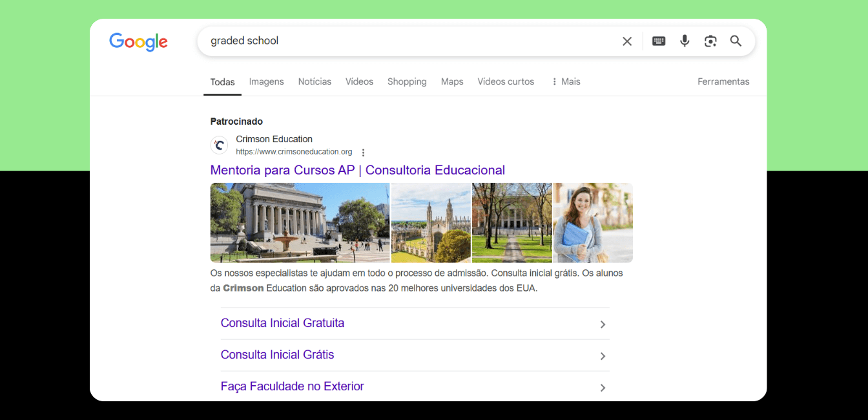Open the Ferramentas tools button
Viewport: 868px width, 420px height.
(x=723, y=82)
